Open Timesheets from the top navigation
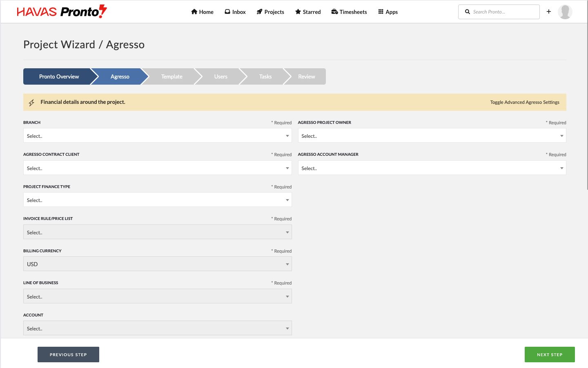The height and width of the screenshot is (368, 588). pyautogui.click(x=349, y=12)
